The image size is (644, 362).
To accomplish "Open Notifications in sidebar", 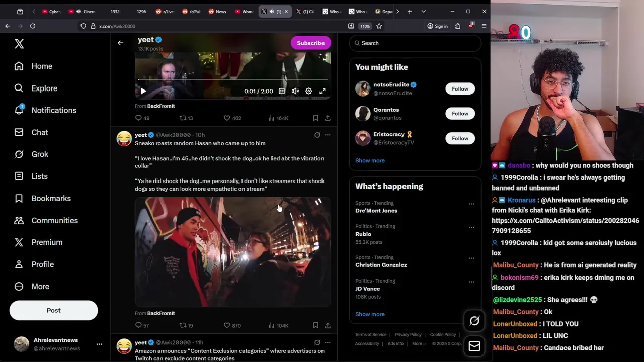I will [46, 110].
